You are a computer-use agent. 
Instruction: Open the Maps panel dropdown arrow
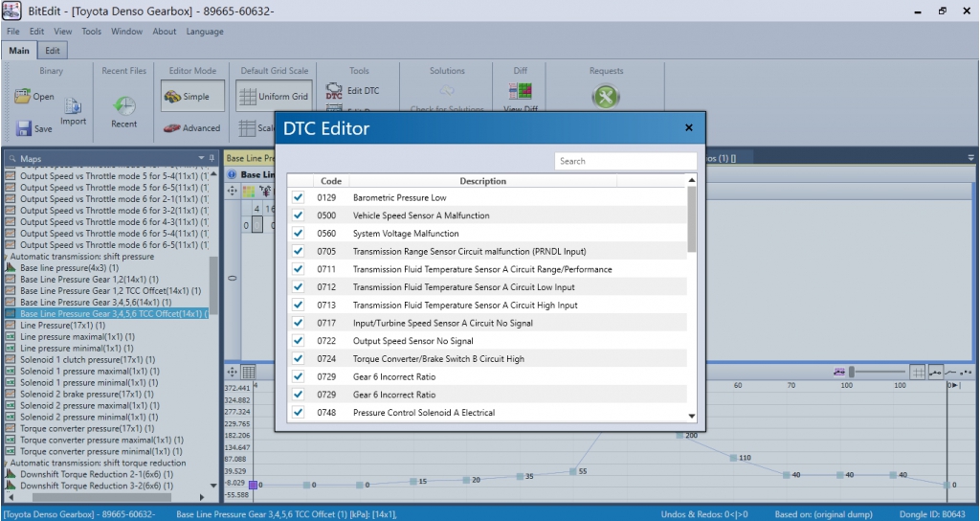click(x=201, y=158)
